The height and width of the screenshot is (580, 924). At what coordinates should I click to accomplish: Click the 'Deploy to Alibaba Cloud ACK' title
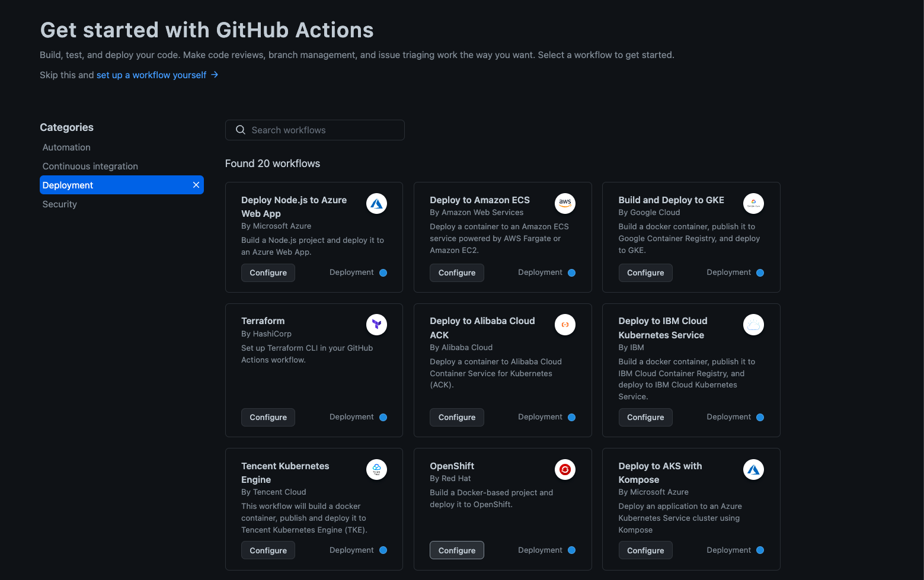pyautogui.click(x=482, y=328)
